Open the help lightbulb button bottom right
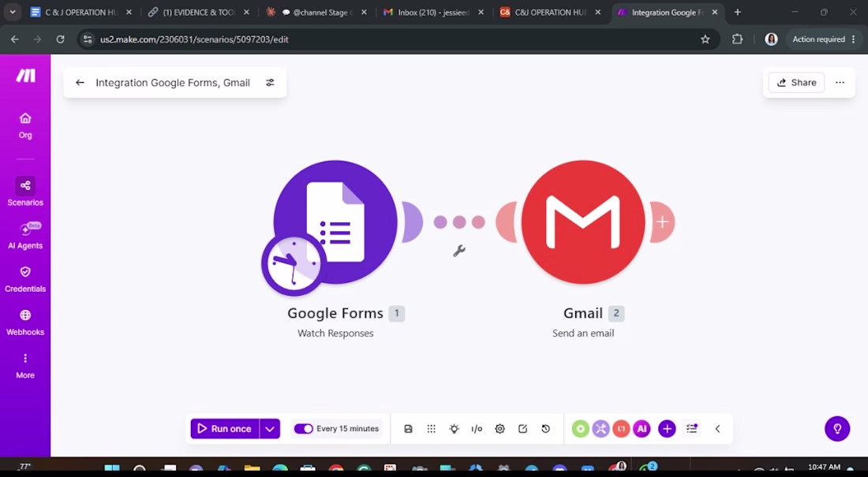 837,429
